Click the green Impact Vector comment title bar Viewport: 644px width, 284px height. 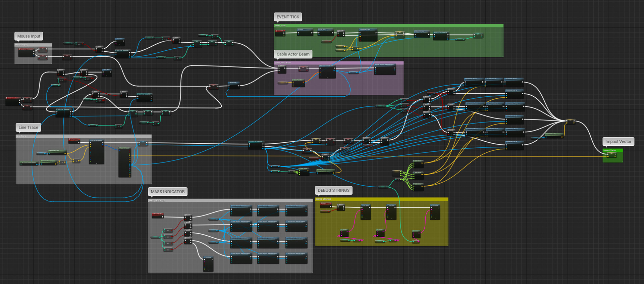pos(612,150)
